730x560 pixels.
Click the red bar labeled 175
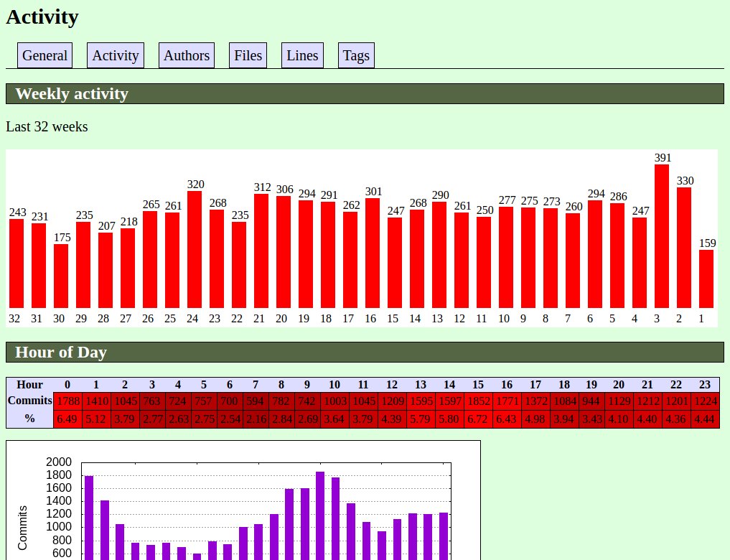coord(61,276)
